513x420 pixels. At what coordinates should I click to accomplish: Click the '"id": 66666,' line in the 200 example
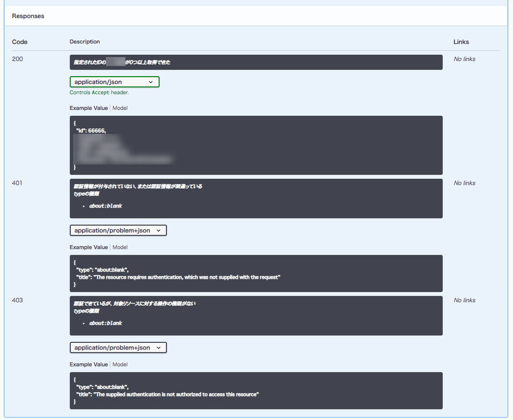(x=91, y=131)
